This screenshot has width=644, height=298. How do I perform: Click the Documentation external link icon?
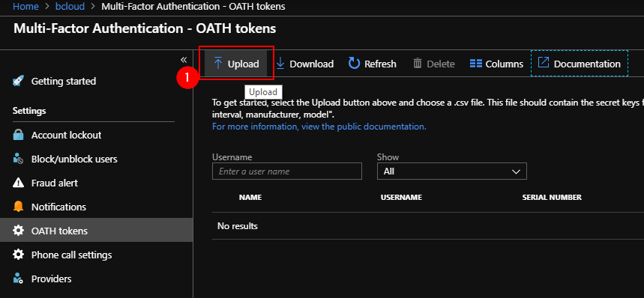544,62
